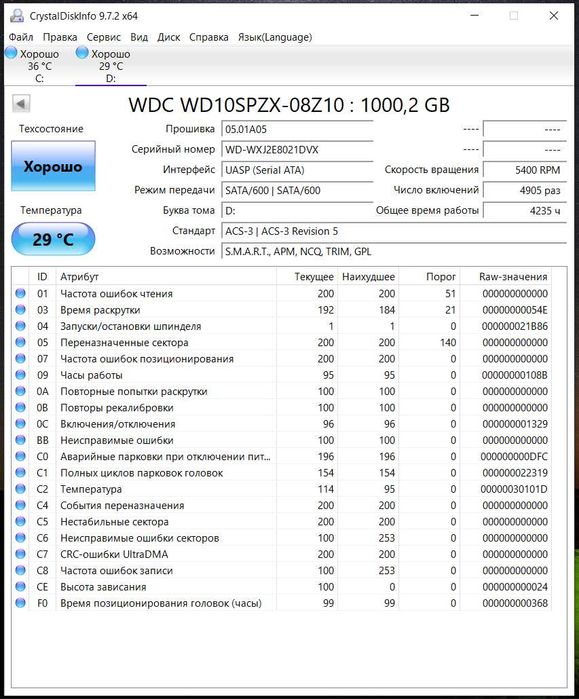Click status icon for attribute 03
Viewport: 579px width, 699px height.
click(20, 309)
